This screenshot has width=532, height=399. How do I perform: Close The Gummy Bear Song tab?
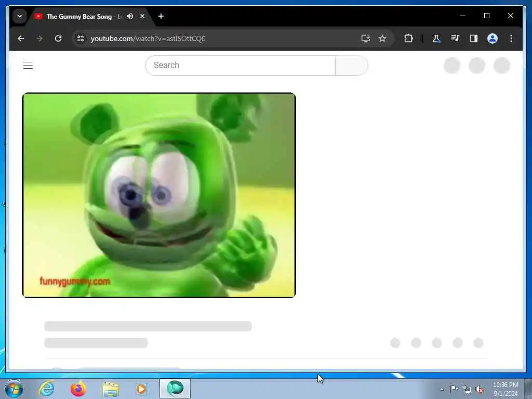(x=142, y=16)
